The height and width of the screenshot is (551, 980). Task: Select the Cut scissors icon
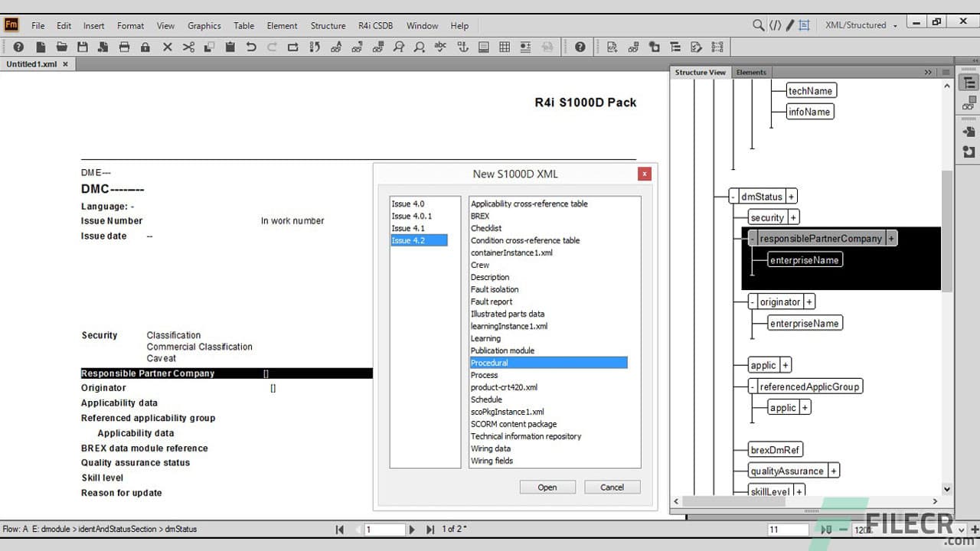[189, 47]
